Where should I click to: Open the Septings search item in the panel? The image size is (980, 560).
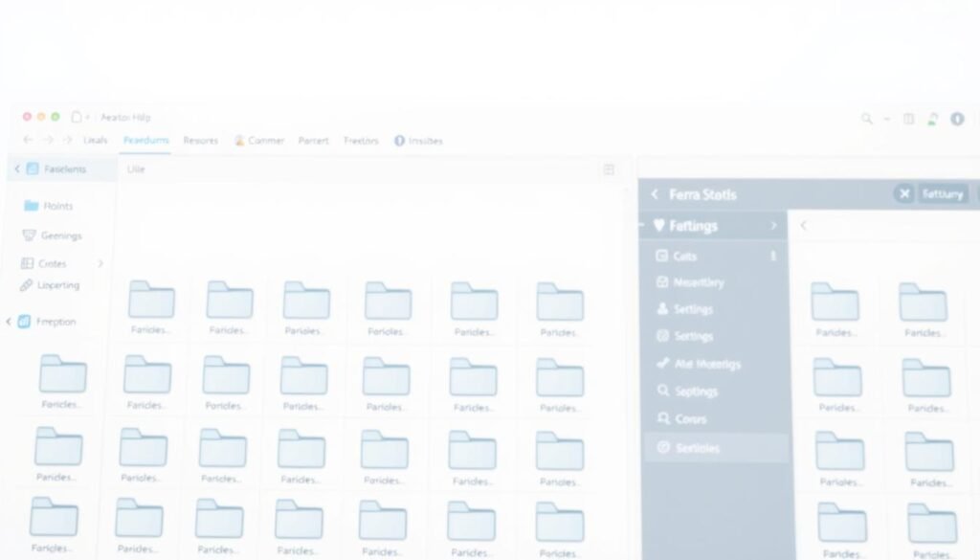point(662,391)
